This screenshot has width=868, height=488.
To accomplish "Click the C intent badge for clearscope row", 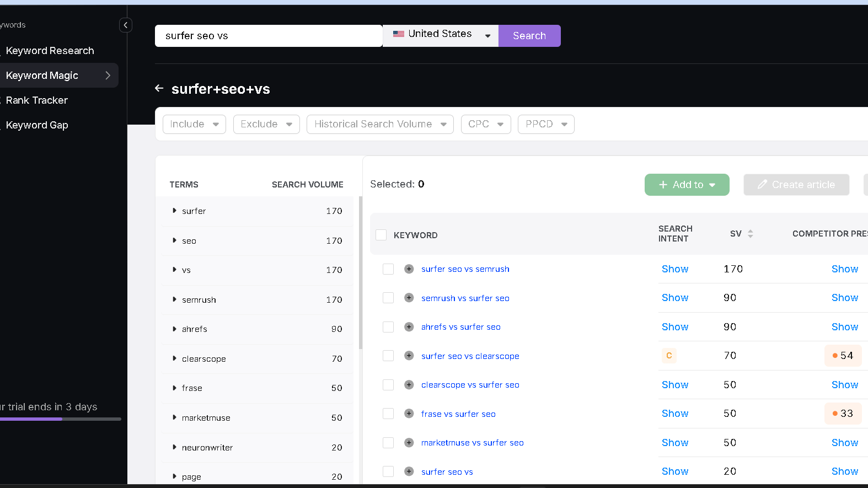I will pyautogui.click(x=669, y=356).
